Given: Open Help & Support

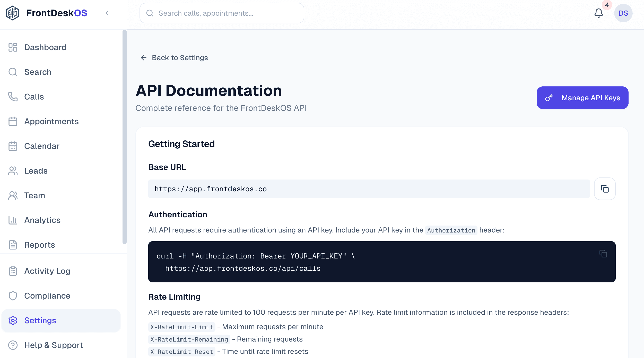Looking at the screenshot, I should pos(54,345).
